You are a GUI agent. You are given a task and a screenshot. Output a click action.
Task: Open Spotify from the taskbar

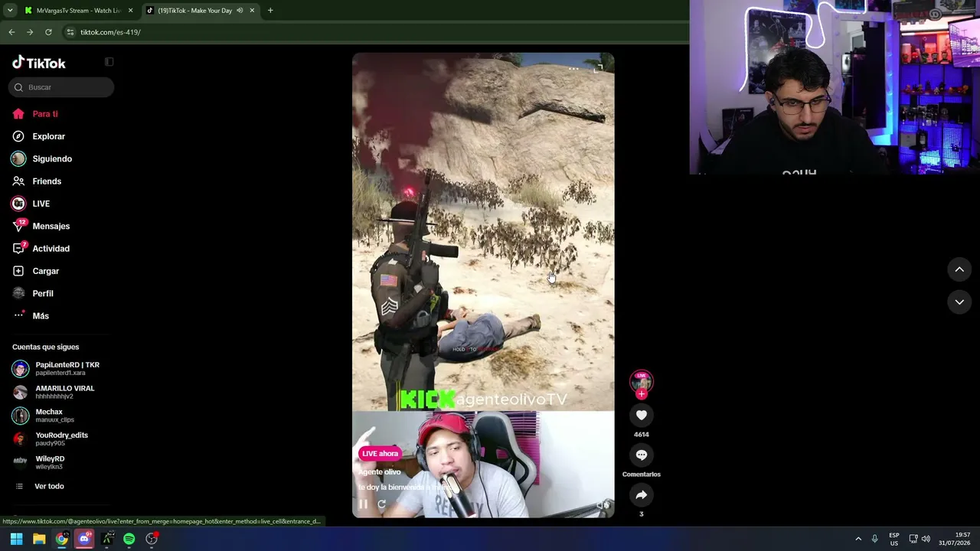pyautogui.click(x=129, y=539)
